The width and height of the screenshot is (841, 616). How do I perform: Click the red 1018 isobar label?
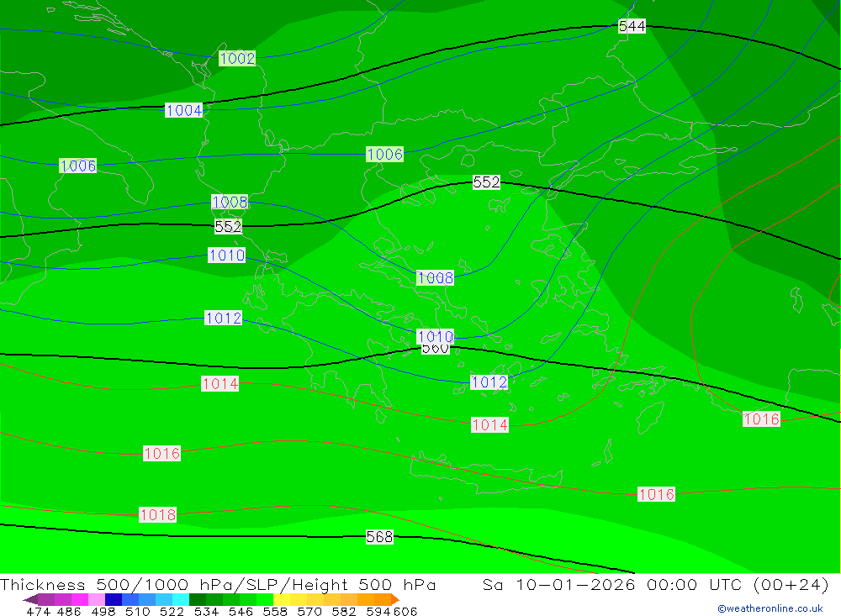click(x=158, y=514)
